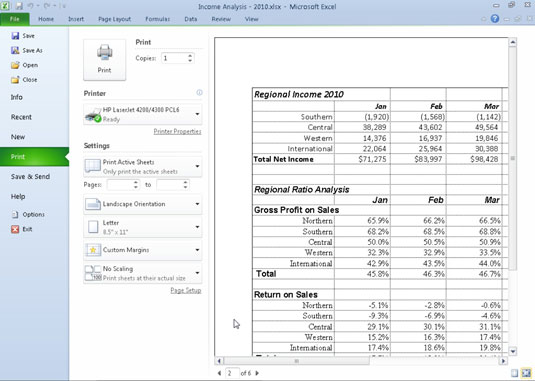Image resolution: width=535 pixels, height=381 pixels.
Task: Click the horizontal preview scrollbar thumb
Action: pos(297,361)
